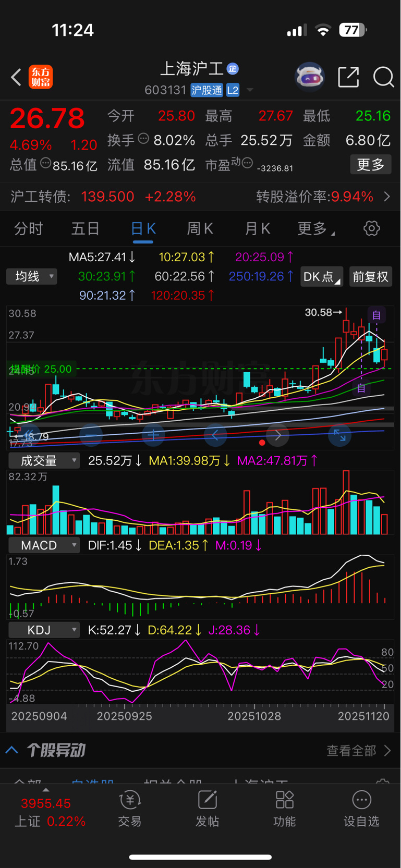Tap the L2 badge next to 沪股通
Viewport: 401px width, 868px height.
pos(233,90)
